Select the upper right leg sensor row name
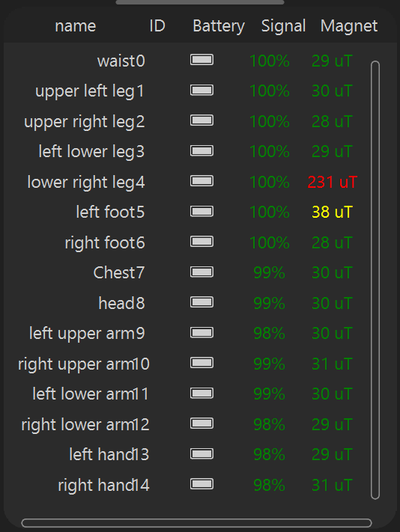 pyautogui.click(x=85, y=122)
